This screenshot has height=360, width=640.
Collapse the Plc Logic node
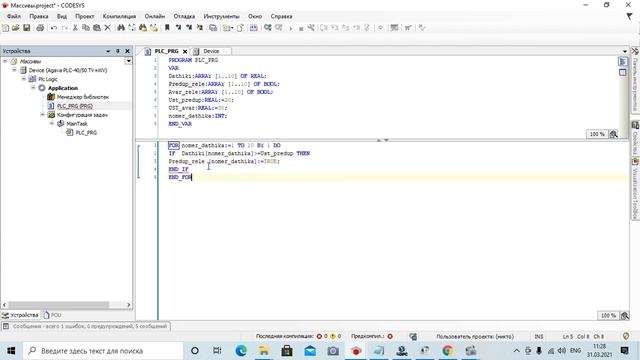(x=24, y=79)
